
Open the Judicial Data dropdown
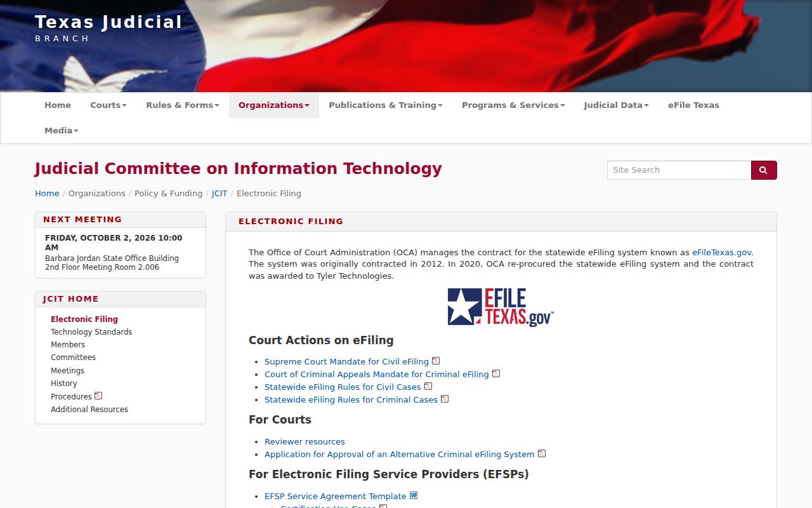pos(616,105)
